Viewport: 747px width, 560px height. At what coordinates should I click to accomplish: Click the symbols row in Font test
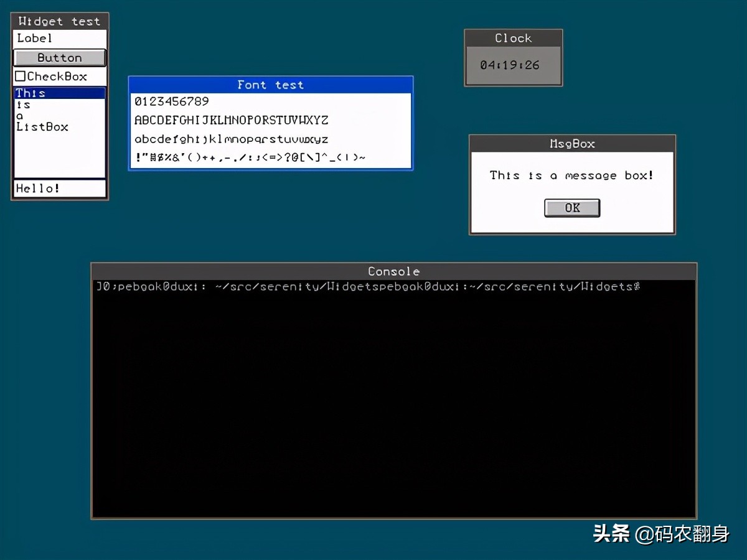(250, 157)
